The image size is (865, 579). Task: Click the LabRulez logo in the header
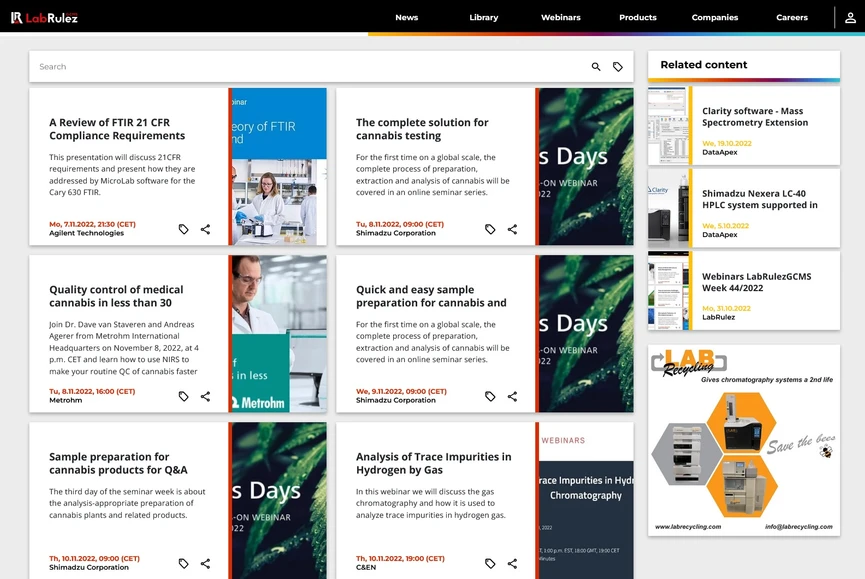click(x=45, y=18)
